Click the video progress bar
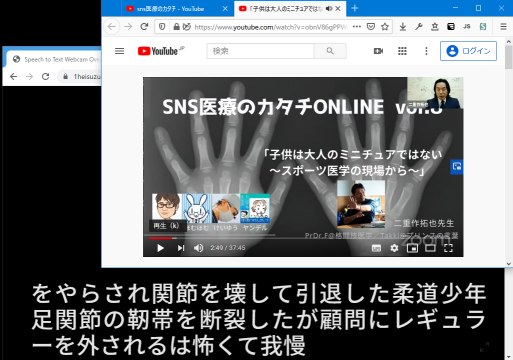 303,238
